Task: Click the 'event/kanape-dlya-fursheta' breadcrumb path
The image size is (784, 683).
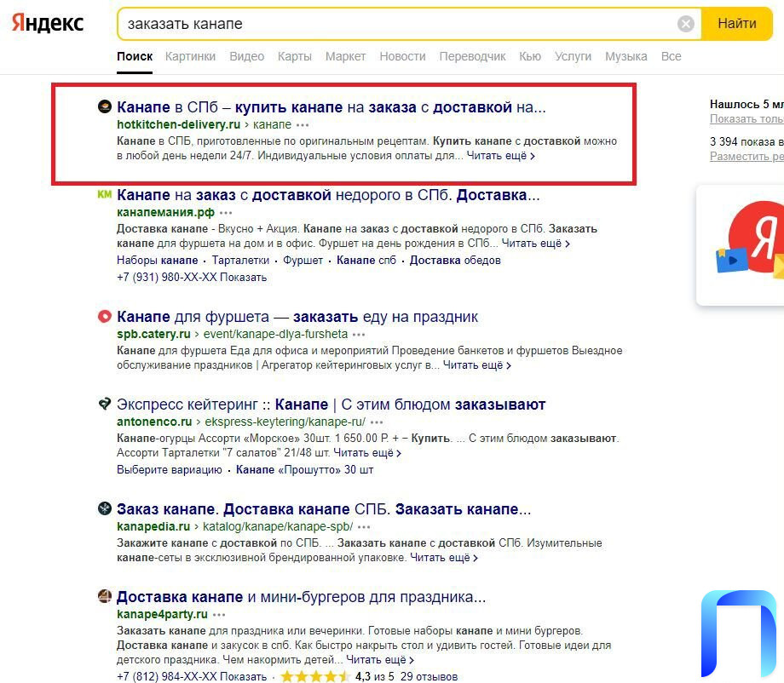Action: click(275, 334)
